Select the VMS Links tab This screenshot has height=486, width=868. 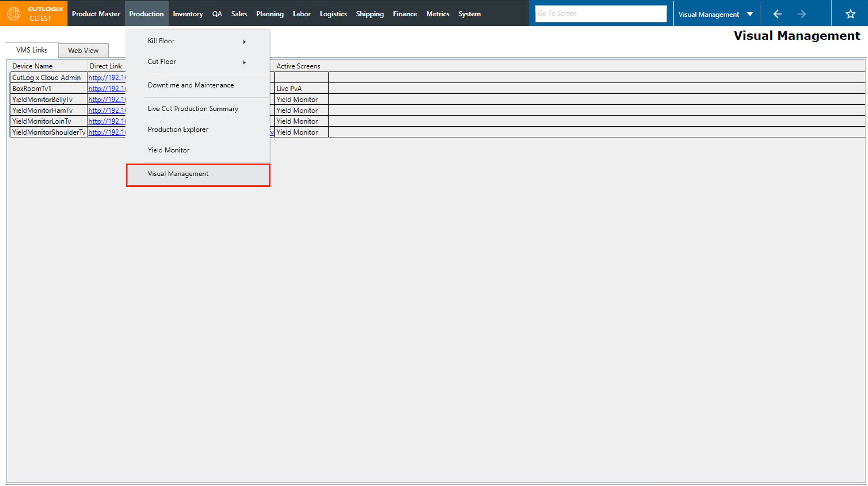tap(32, 50)
